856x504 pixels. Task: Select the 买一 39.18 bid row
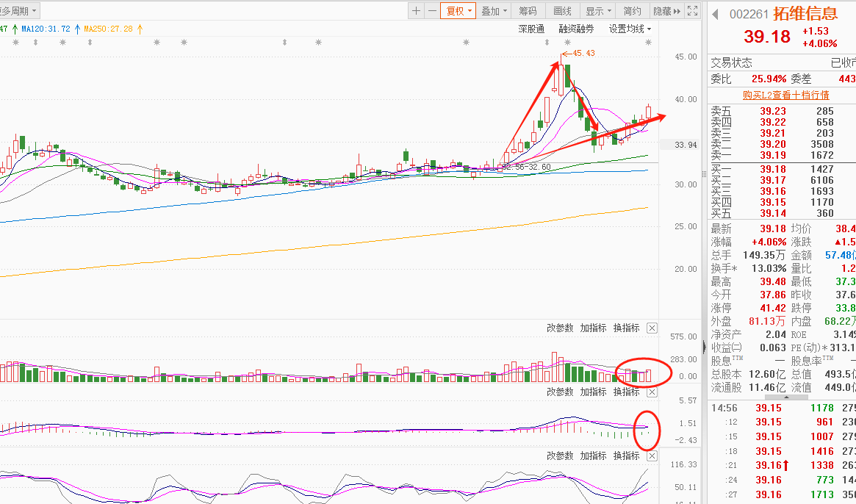pyautogui.click(x=782, y=169)
